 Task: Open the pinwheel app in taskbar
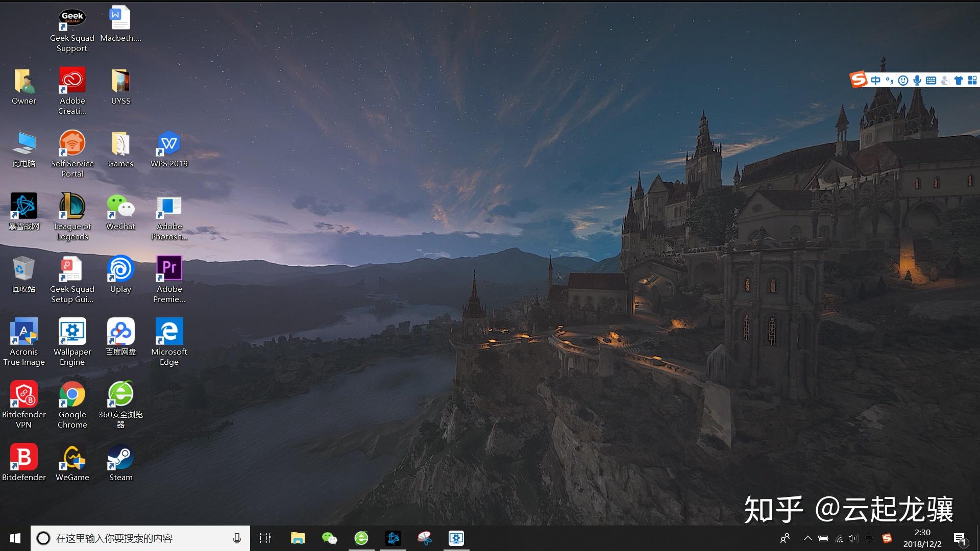425,538
